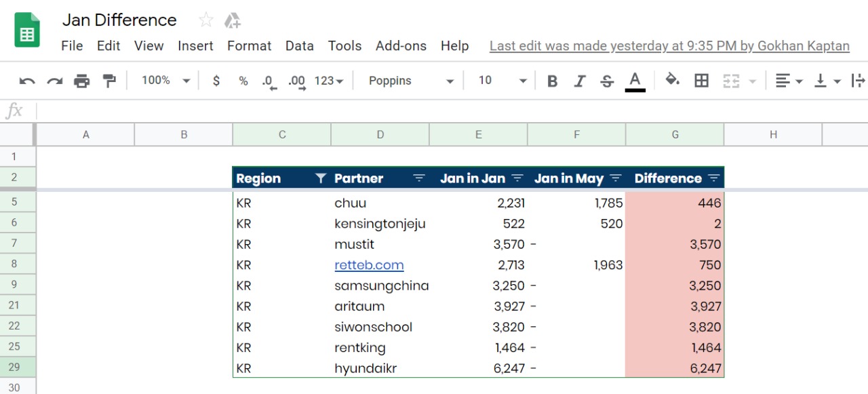Open the Format menu
The width and height of the screenshot is (868, 394).
(x=249, y=46)
